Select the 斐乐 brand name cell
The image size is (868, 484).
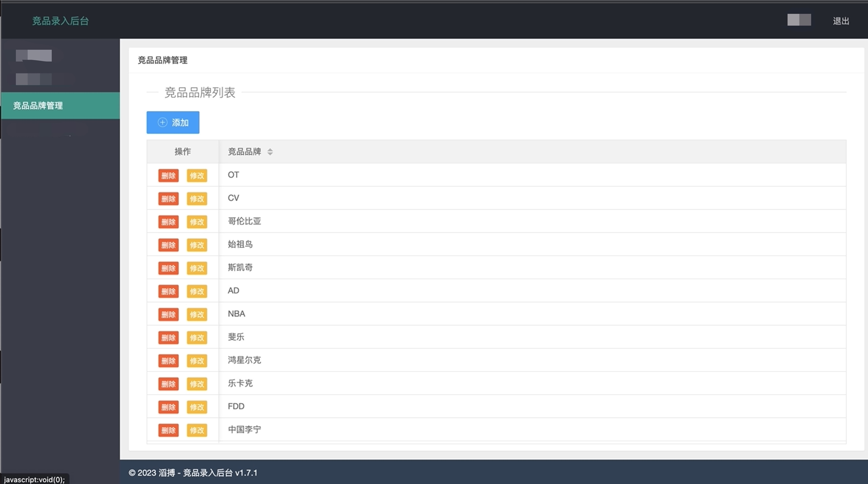[532, 337]
